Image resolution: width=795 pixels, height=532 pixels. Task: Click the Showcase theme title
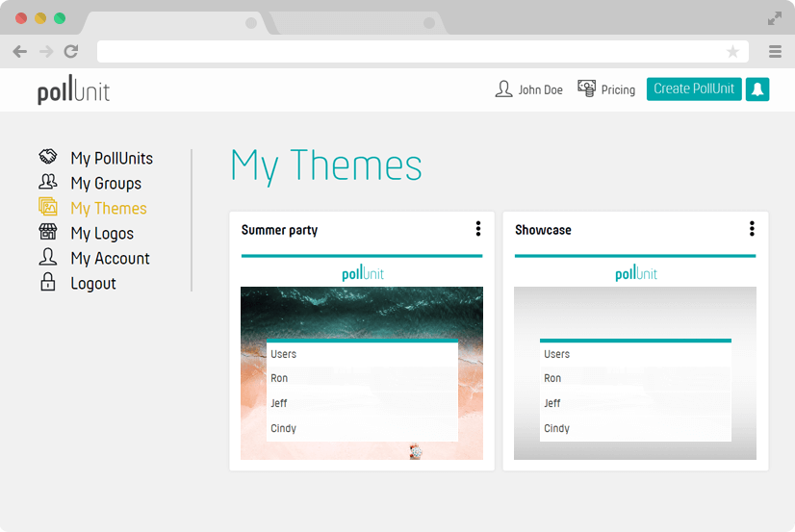(x=543, y=230)
